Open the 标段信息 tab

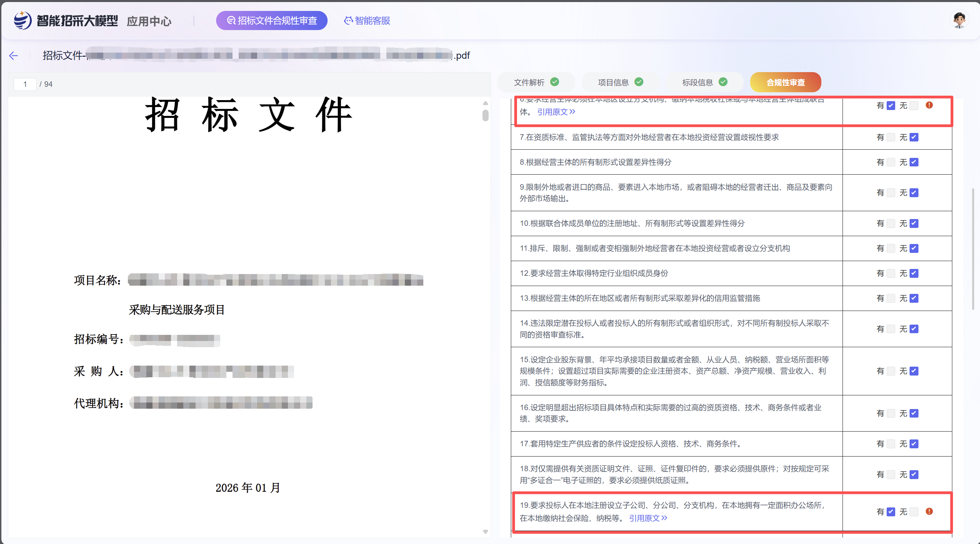[697, 82]
